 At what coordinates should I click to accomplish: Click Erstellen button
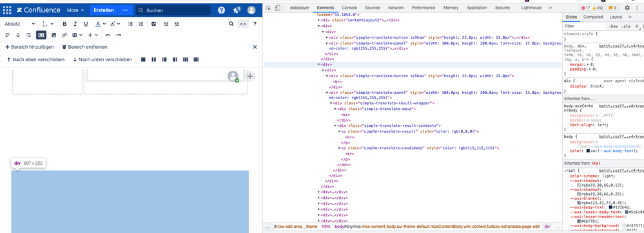pos(104,10)
